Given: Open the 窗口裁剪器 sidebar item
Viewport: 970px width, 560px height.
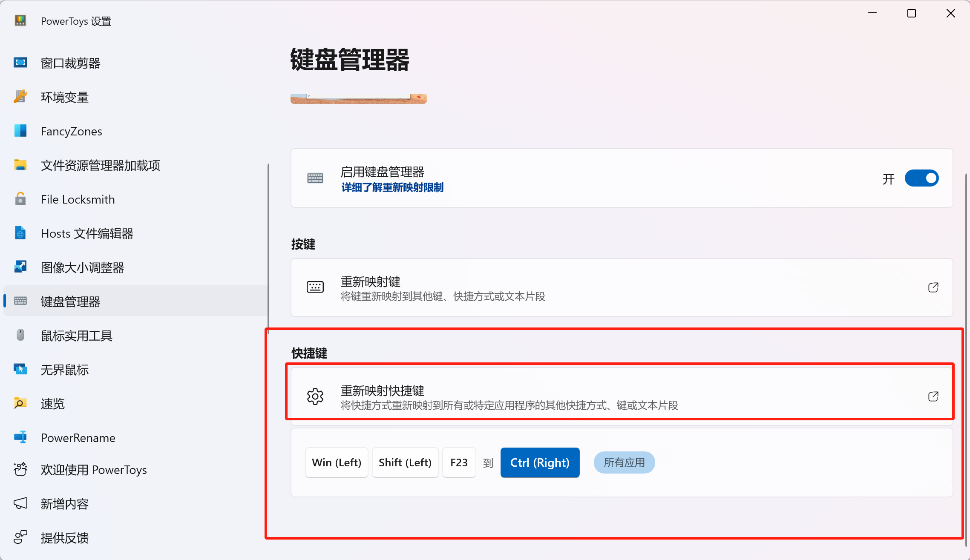Looking at the screenshot, I should tap(135, 63).
